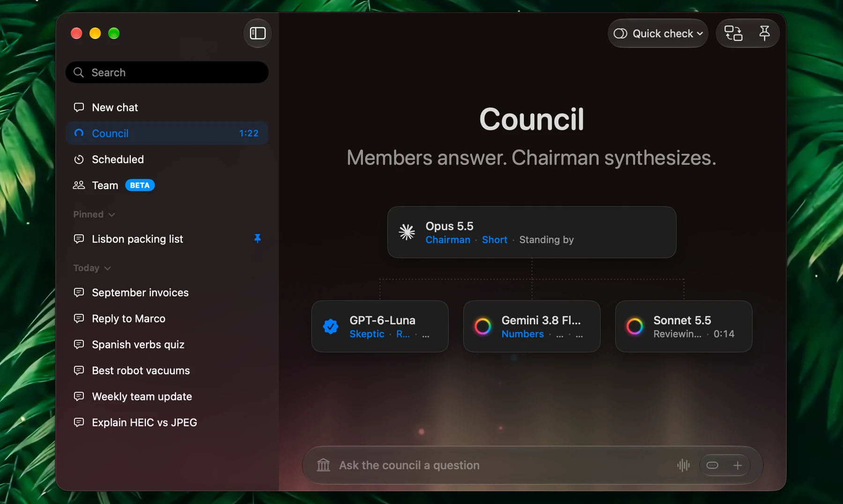Click the clock icon next to Scheduled
Viewport: 843px width, 504px height.
79,160
